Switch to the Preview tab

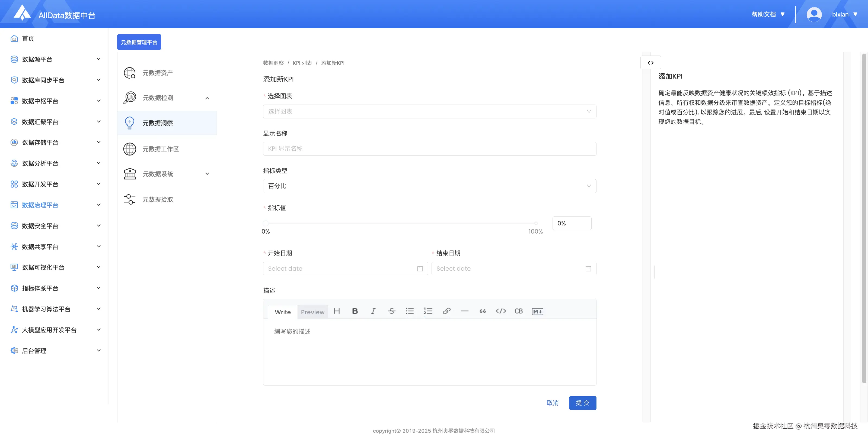(312, 312)
